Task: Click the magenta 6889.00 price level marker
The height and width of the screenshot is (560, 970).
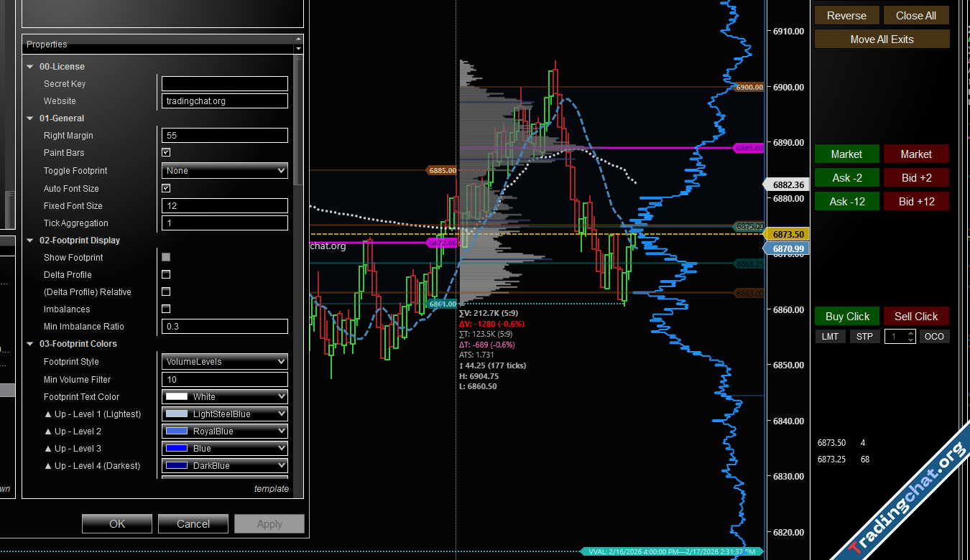Action: tap(749, 148)
